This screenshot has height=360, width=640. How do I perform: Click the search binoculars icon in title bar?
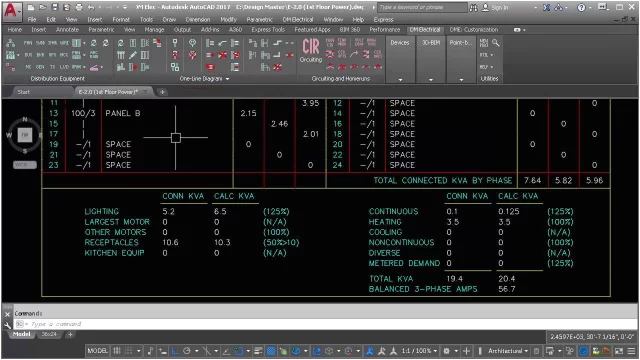pyautogui.click(x=473, y=7)
